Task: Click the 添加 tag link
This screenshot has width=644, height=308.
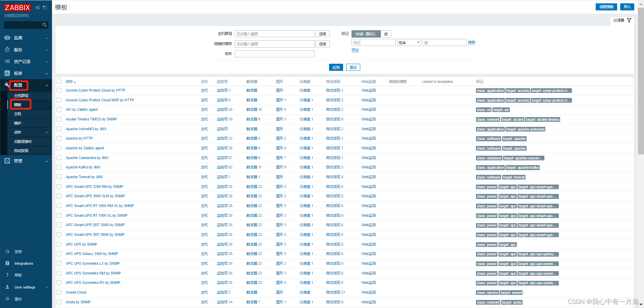Action: coord(355,50)
